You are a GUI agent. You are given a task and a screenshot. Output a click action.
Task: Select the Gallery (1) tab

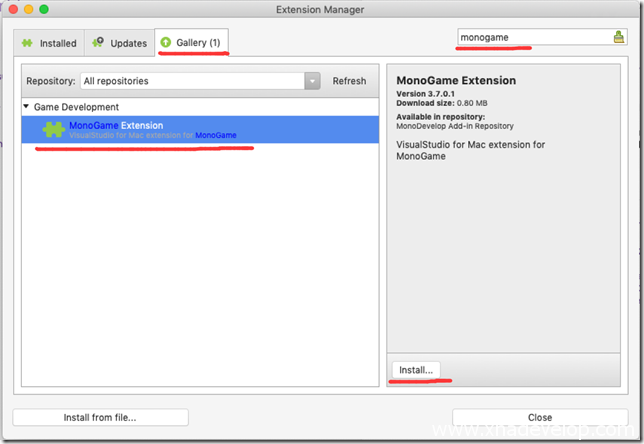(193, 42)
